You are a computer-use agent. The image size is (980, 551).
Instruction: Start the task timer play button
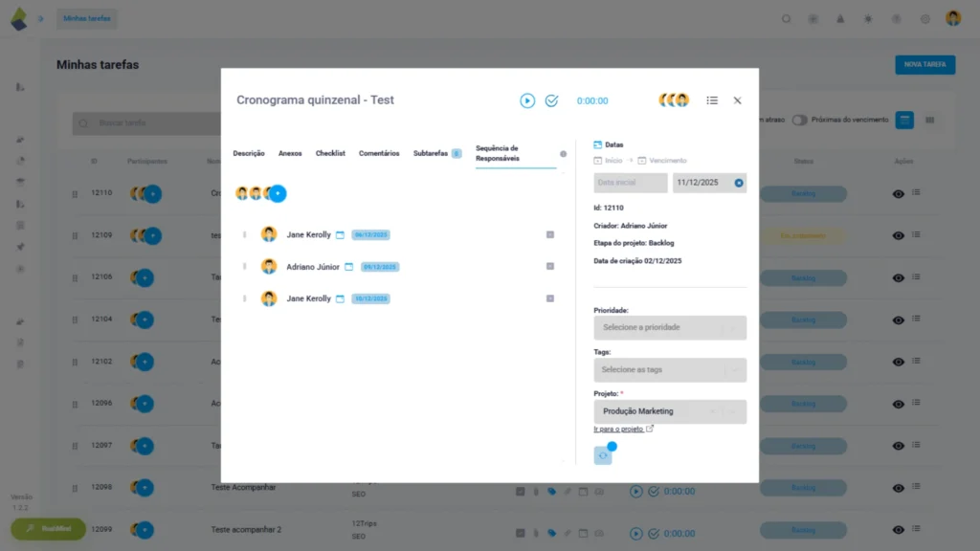pyautogui.click(x=527, y=100)
